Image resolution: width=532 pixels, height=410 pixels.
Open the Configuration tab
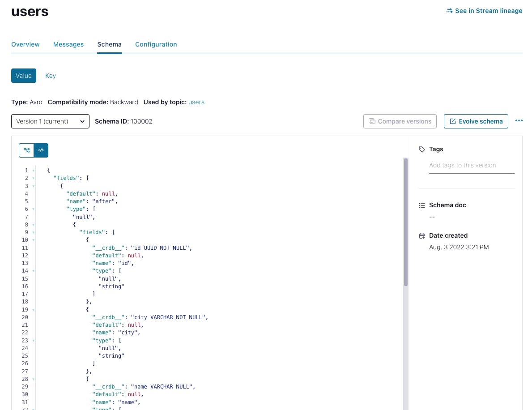156,44
